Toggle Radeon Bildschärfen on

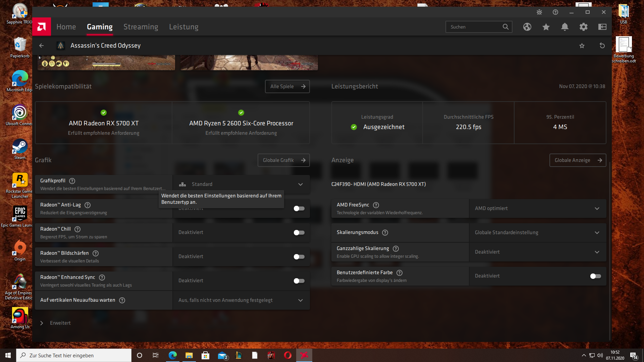click(299, 257)
